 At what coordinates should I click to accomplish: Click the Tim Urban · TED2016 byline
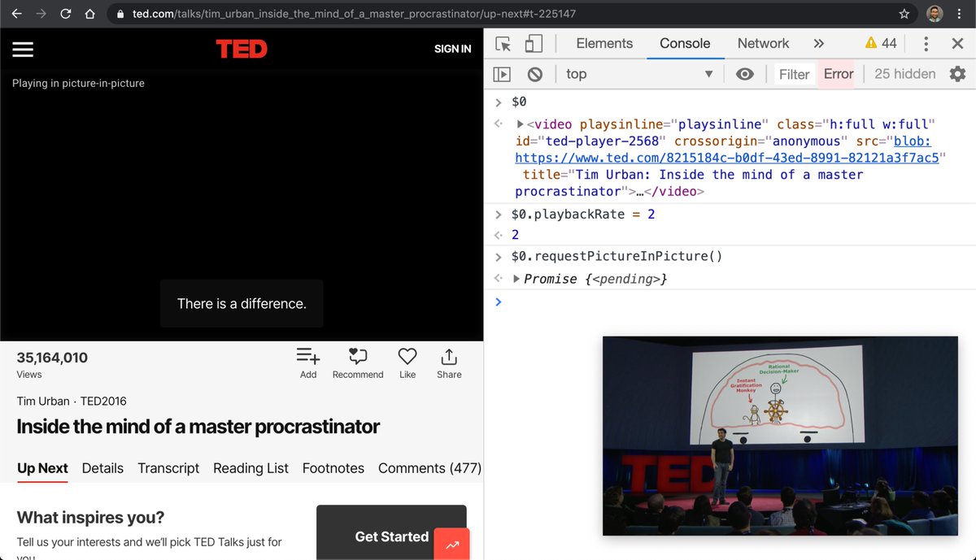click(72, 401)
